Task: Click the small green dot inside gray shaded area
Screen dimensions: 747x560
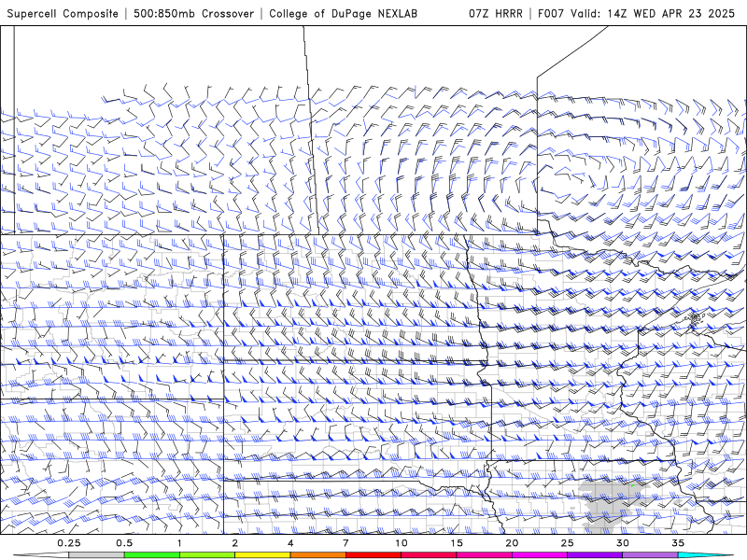Action: (x=632, y=486)
